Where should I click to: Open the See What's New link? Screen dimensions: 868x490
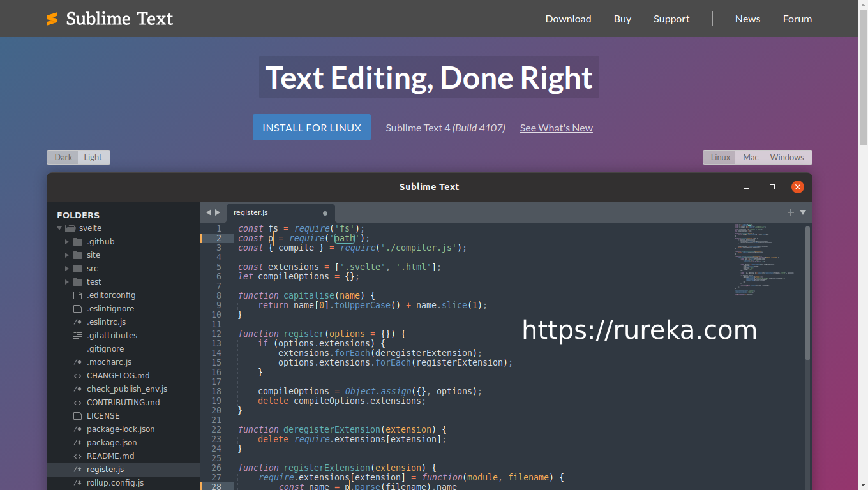pos(557,128)
